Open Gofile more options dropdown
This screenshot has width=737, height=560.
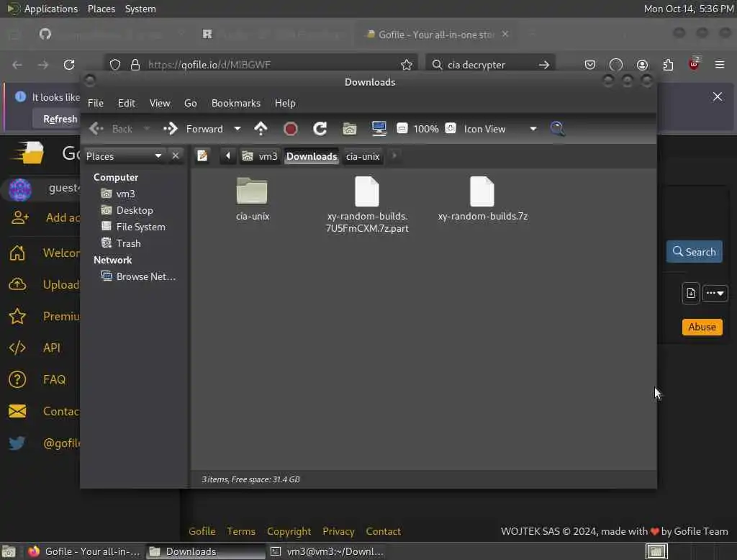pos(715,293)
